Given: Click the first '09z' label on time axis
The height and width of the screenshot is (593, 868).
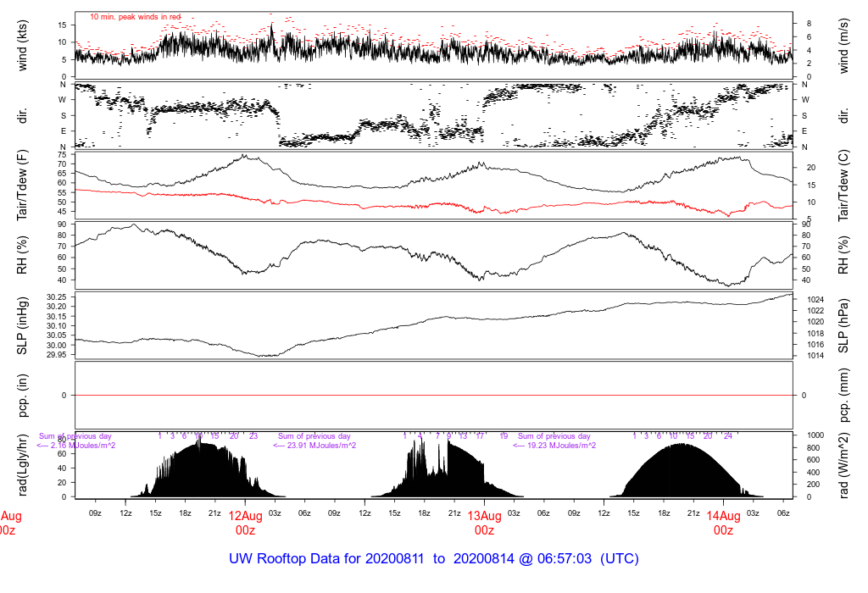Looking at the screenshot, I should tap(95, 513).
